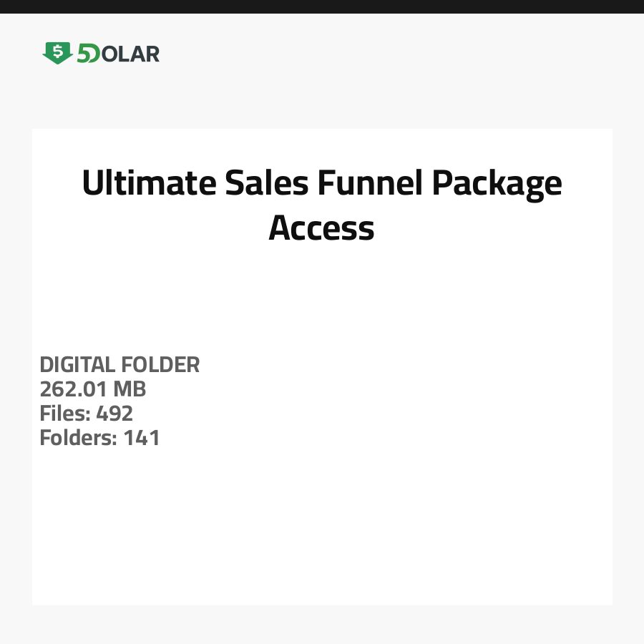
Task: Click the number 262.01 in the size line
Action: (74, 389)
